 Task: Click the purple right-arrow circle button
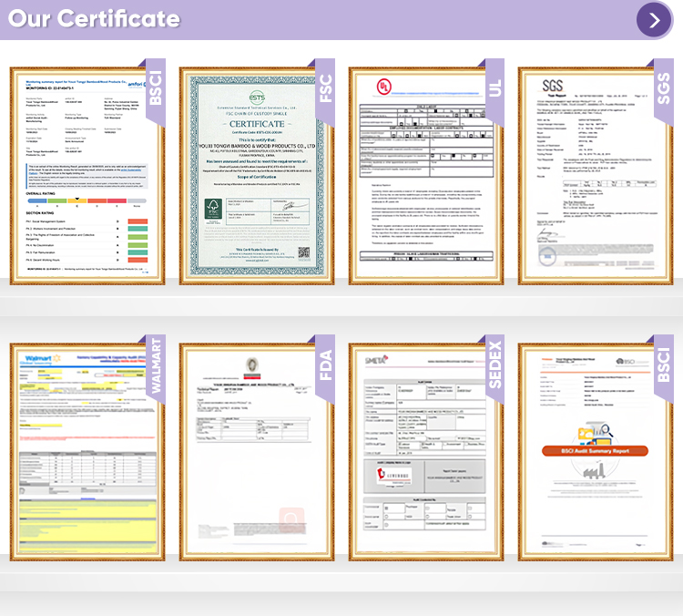pos(654,20)
